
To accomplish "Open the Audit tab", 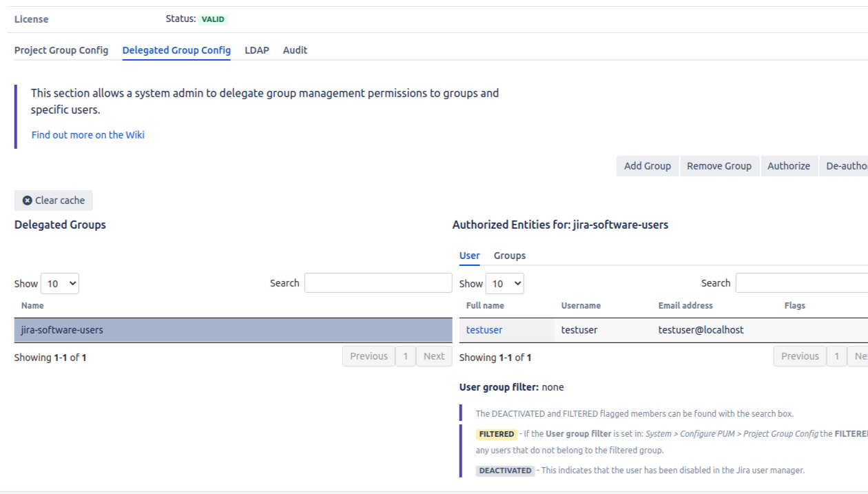I will click(x=295, y=50).
